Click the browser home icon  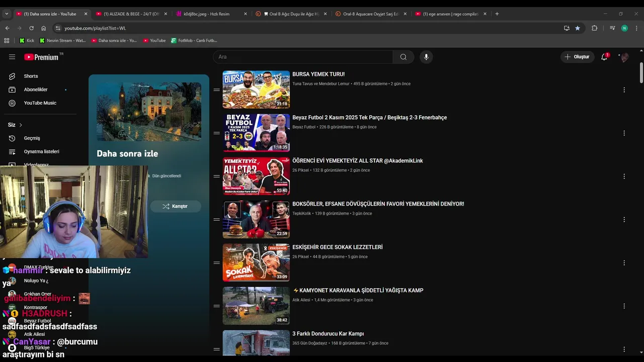43,28
